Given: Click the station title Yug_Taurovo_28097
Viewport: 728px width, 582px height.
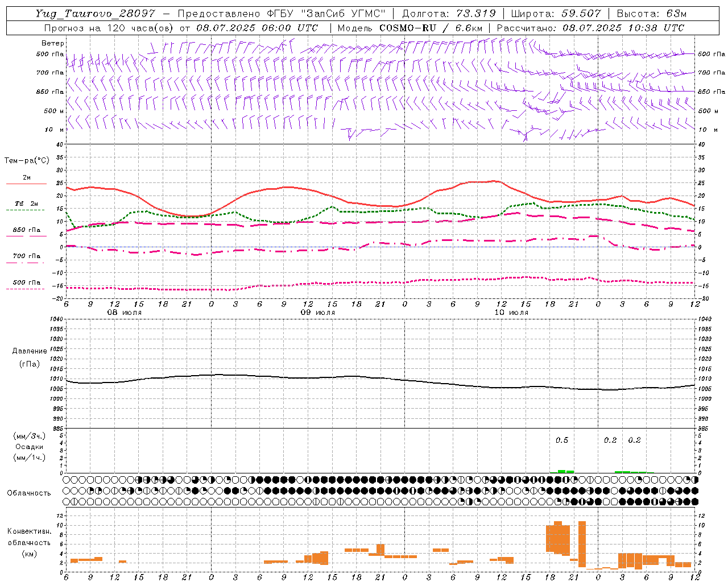Looking at the screenshot, I should point(95,14).
